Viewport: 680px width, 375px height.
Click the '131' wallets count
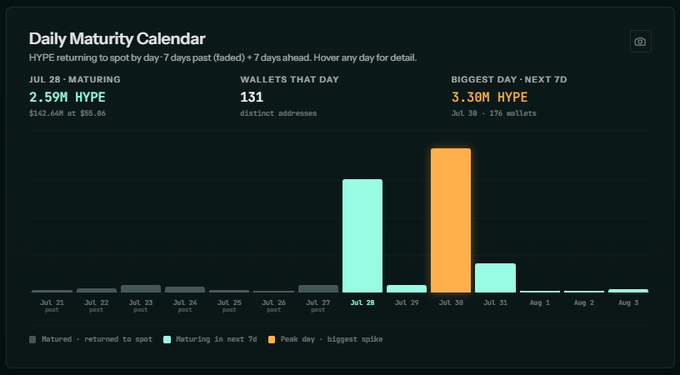[x=252, y=97]
